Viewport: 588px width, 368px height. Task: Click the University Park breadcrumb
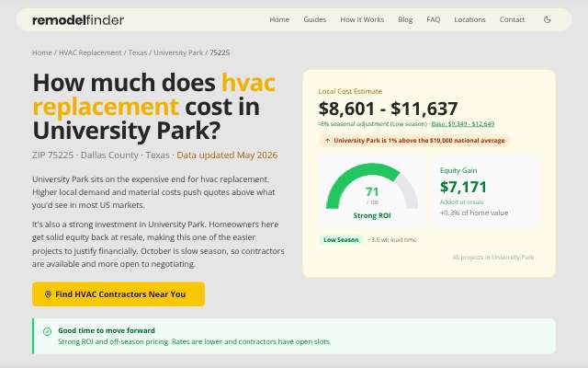pos(178,52)
